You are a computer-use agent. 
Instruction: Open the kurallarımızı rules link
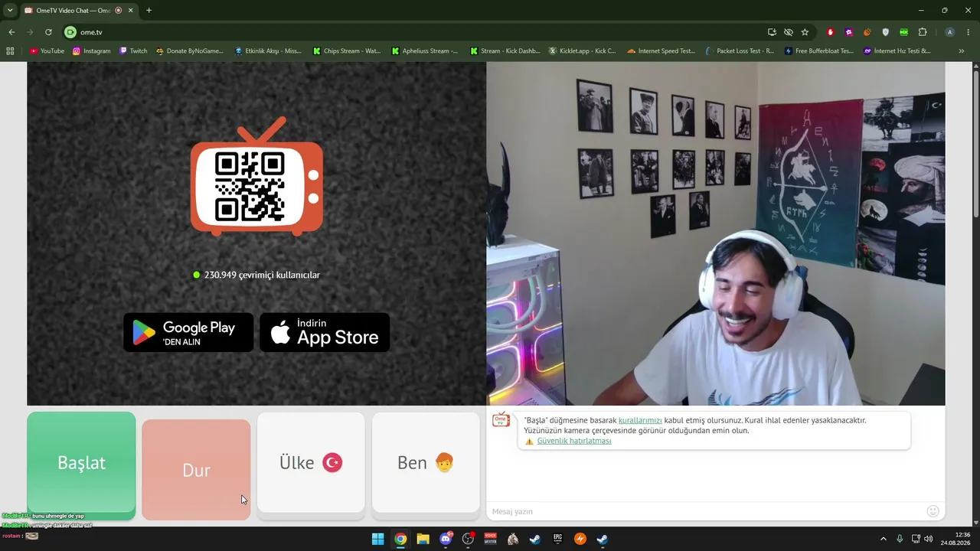(640, 420)
